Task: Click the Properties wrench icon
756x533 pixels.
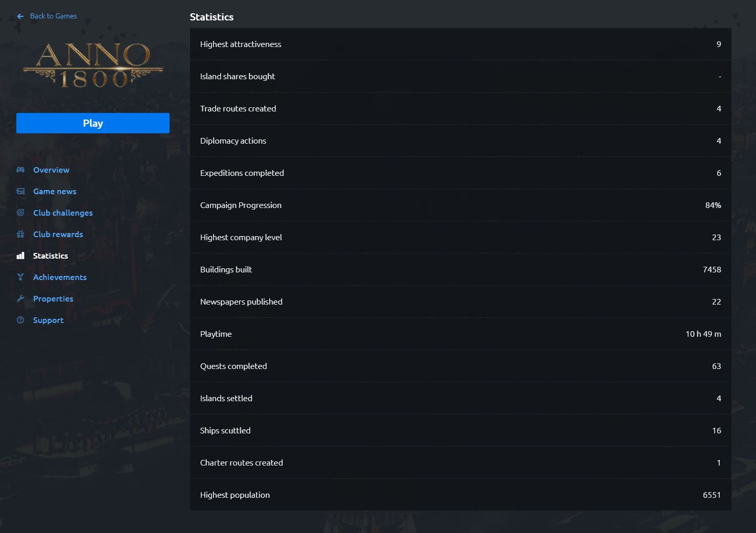Action: pyautogui.click(x=20, y=298)
